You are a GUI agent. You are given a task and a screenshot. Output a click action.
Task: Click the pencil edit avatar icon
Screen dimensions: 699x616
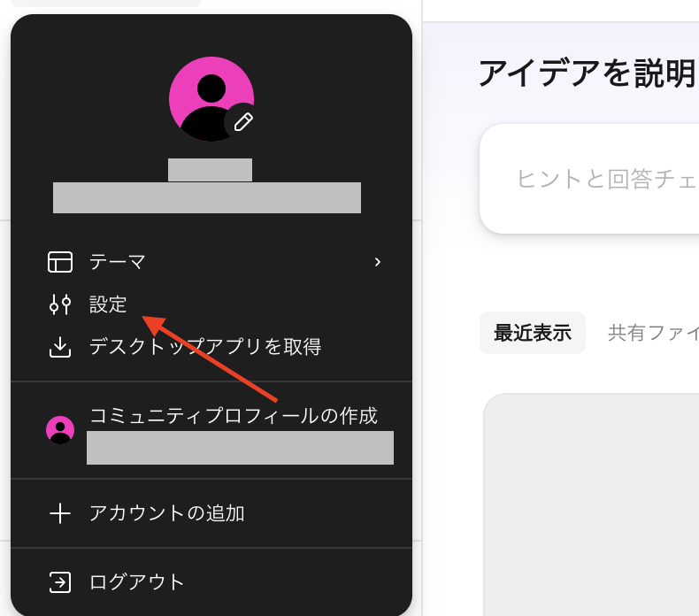(243, 122)
